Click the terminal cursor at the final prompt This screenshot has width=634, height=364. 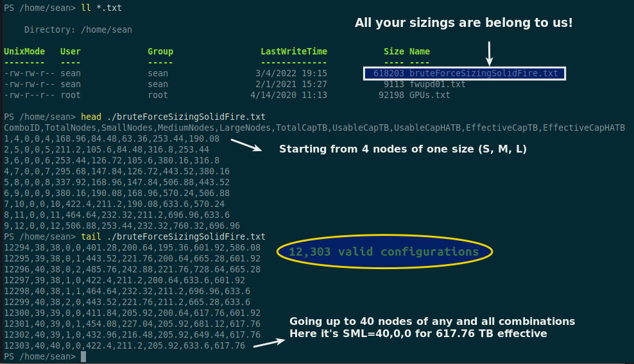click(x=83, y=357)
